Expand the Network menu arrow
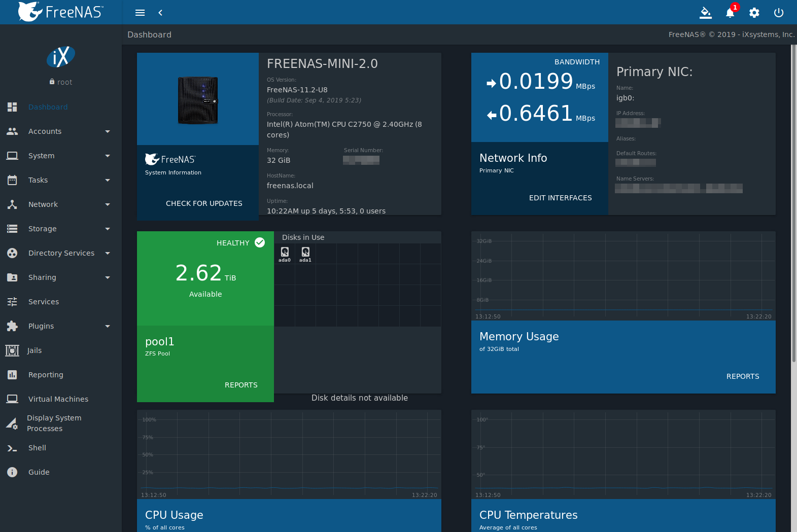The image size is (797, 532). click(x=108, y=204)
